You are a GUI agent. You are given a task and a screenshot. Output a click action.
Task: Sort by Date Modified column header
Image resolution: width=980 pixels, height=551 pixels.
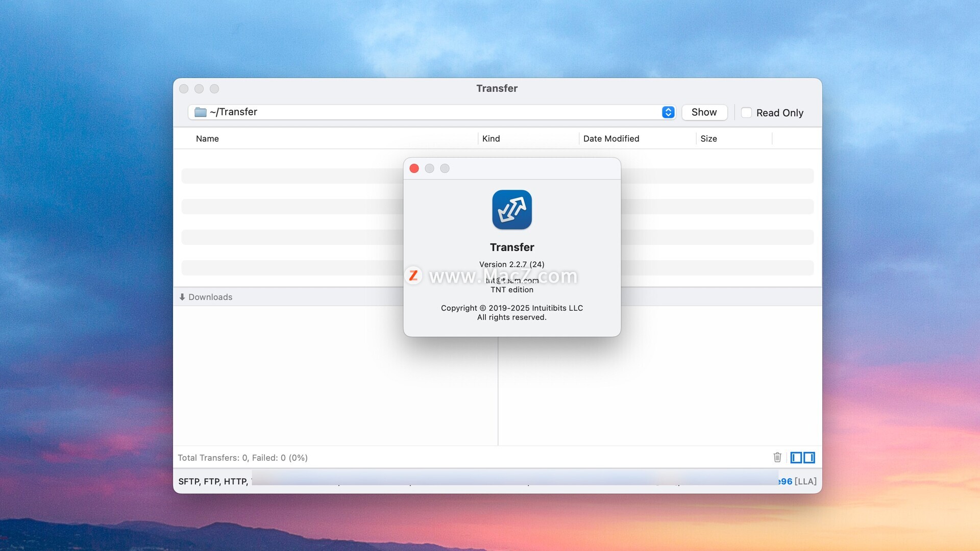click(x=611, y=139)
